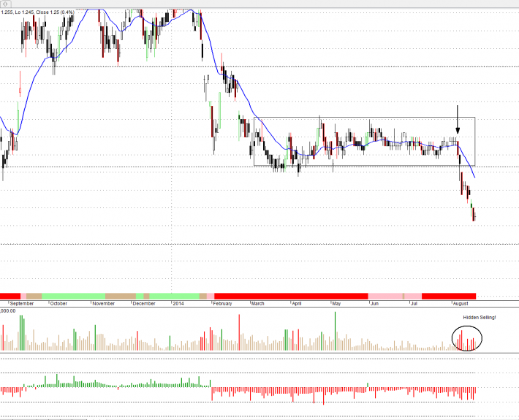Click the September label on the time axis
The width and height of the screenshot is (519, 420).
tap(22, 302)
